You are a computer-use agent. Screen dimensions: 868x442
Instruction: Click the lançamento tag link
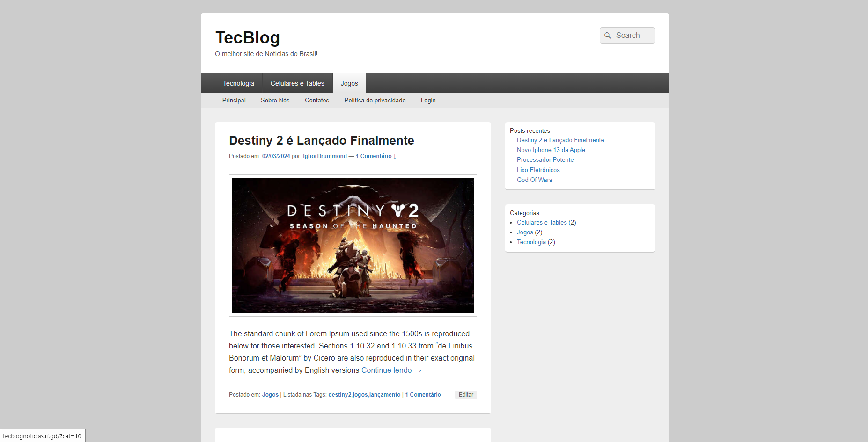coord(385,395)
